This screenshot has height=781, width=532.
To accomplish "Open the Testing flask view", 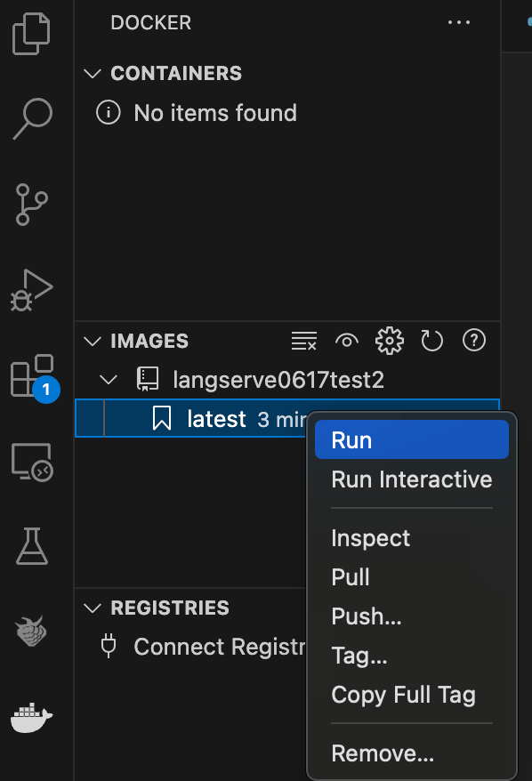I will (32, 546).
